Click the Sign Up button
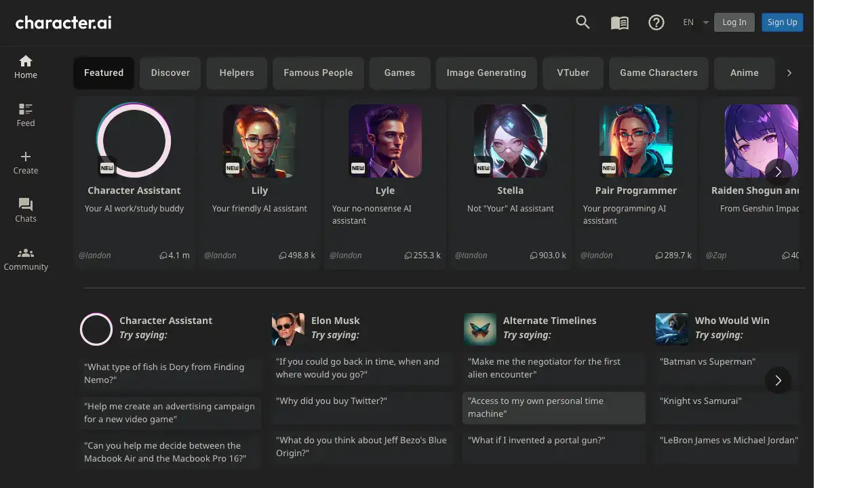Image resolution: width=868 pixels, height=488 pixels. click(782, 22)
